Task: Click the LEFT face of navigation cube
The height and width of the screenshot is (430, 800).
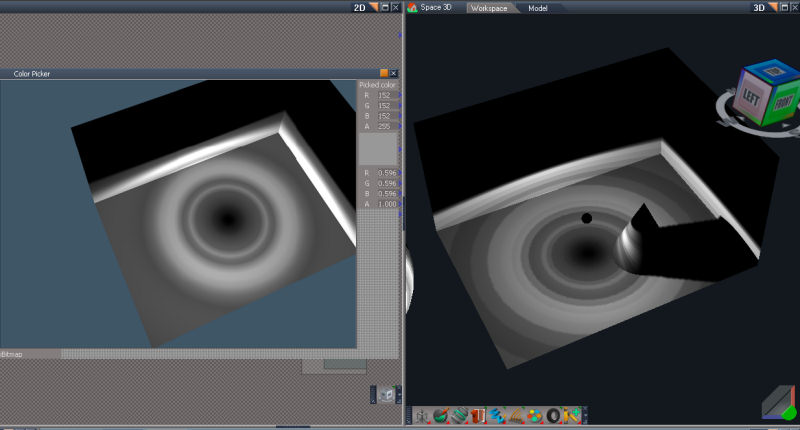Action: [x=751, y=96]
